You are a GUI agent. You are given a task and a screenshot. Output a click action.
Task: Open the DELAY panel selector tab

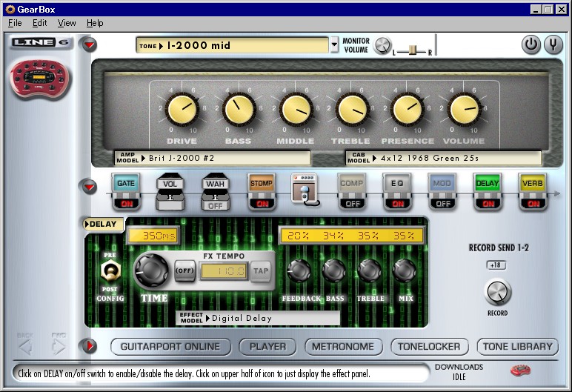103,224
